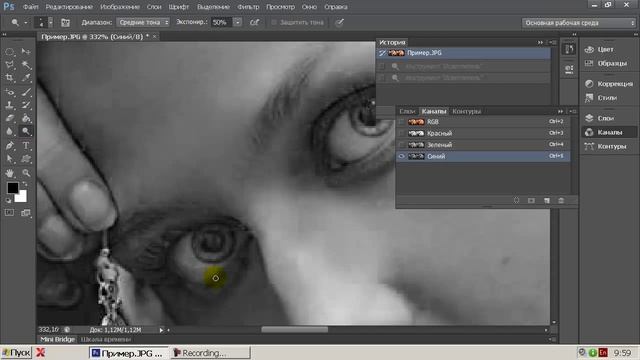Select the Polygonal Lasso tool
The height and width of the screenshot is (360, 640).
(10, 65)
